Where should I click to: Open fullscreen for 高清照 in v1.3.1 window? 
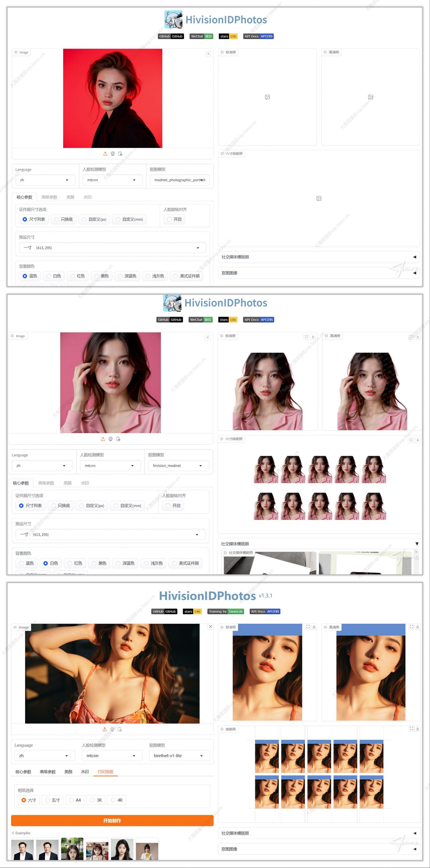point(411,626)
